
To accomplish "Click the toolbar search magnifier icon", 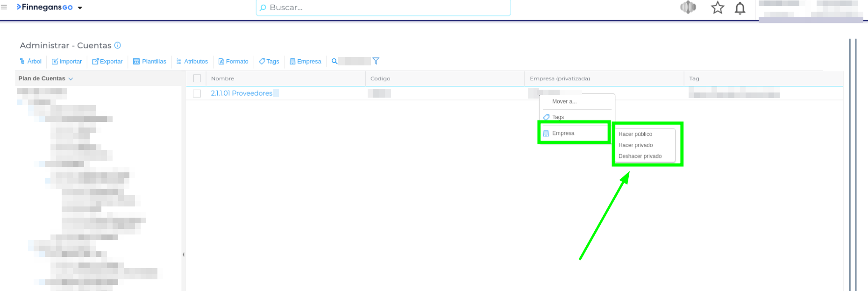I will pyautogui.click(x=334, y=61).
